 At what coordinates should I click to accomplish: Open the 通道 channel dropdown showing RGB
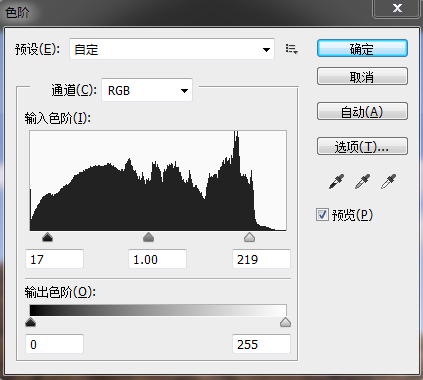[x=147, y=90]
